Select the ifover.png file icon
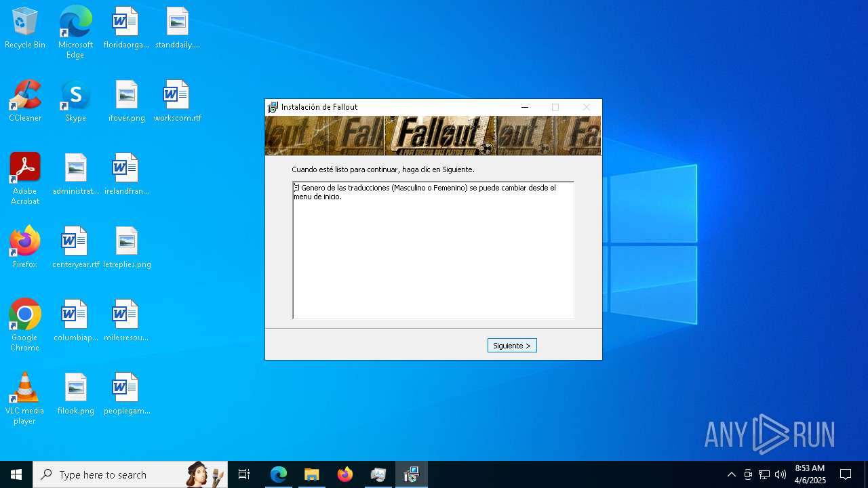 click(127, 102)
